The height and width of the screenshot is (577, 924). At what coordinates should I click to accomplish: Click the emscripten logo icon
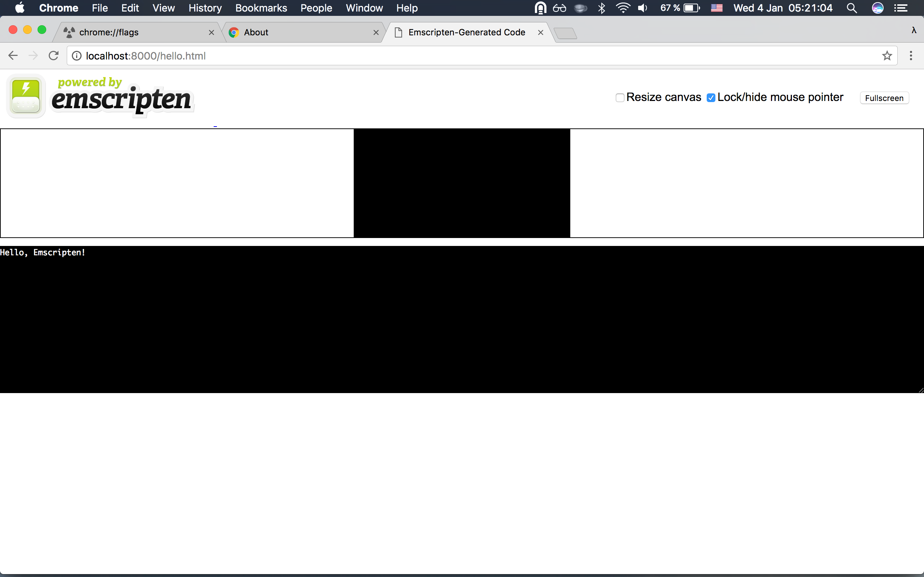pyautogui.click(x=26, y=96)
